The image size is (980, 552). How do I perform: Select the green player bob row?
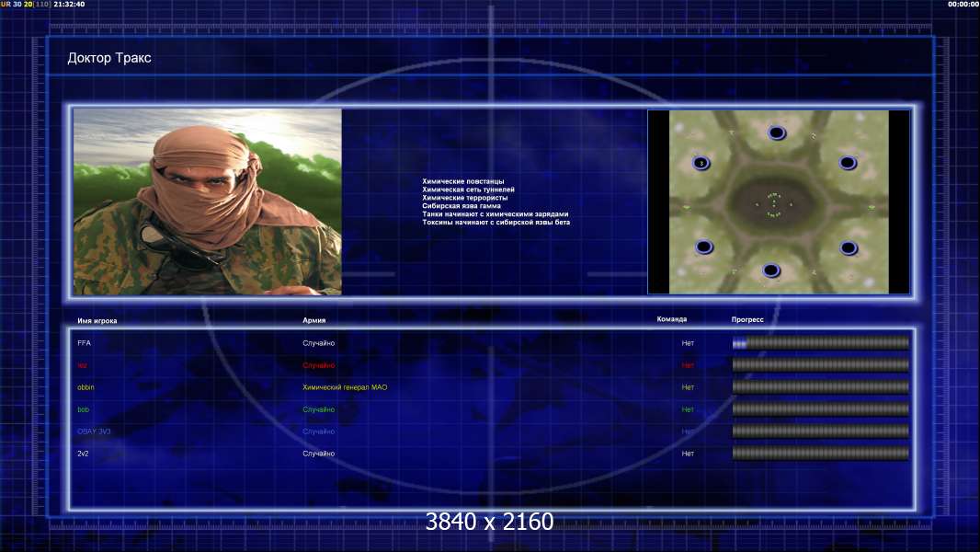pos(493,409)
